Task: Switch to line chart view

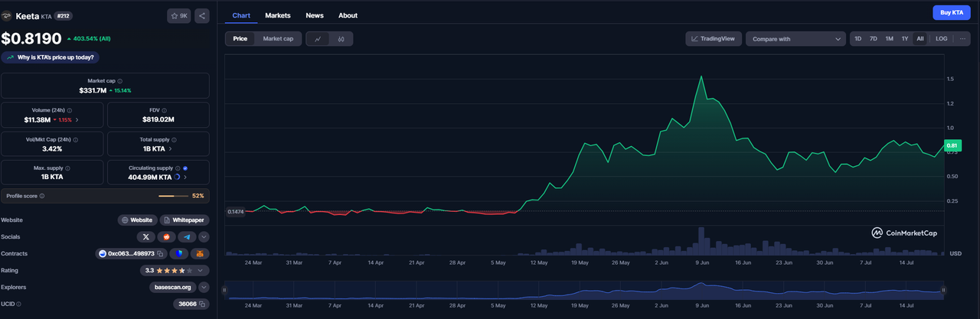Action: click(x=318, y=38)
